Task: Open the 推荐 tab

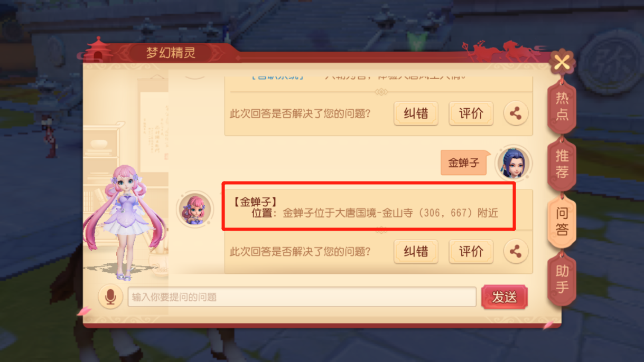Action: point(562,164)
